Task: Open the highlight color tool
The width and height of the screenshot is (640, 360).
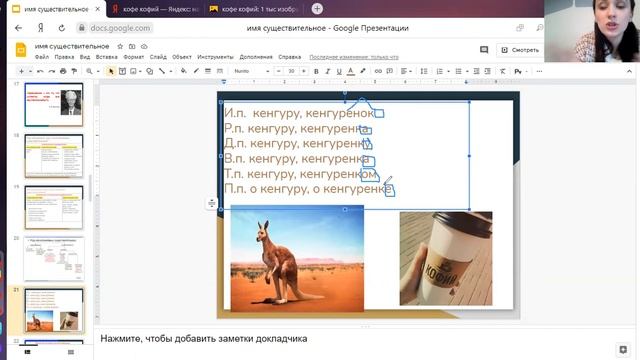Action: 362,71
